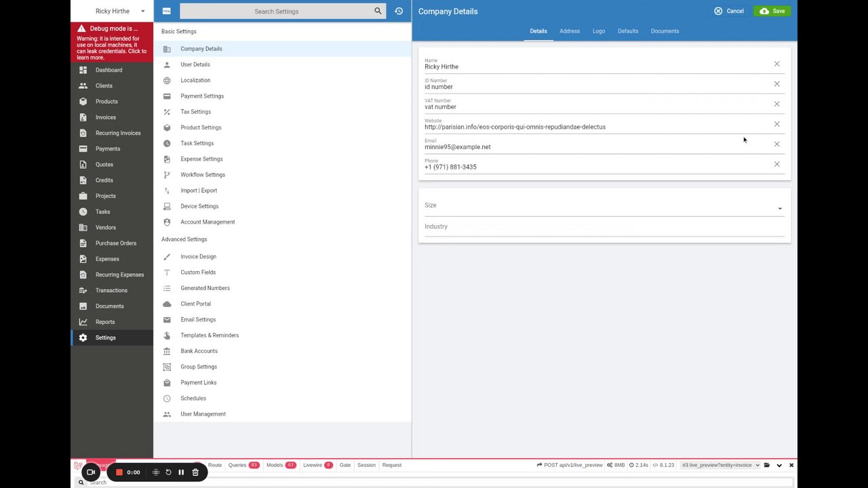Clear the VAT Number field
Viewport: 868px width, 488px height.
[x=777, y=104]
